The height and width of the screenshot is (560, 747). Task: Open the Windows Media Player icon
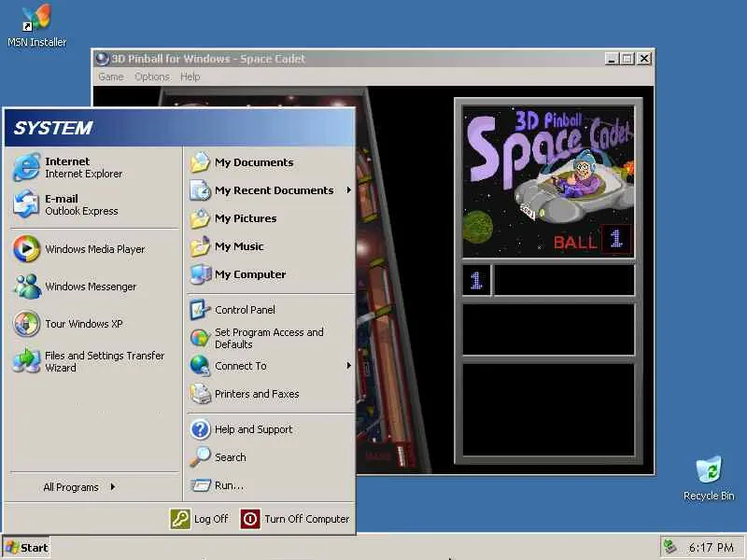(x=27, y=248)
